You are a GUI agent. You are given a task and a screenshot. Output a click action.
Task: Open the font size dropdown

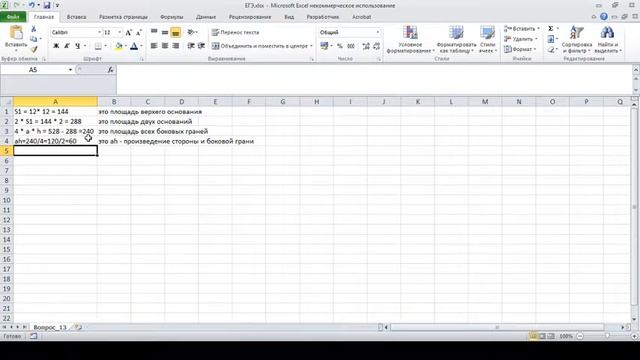pyautogui.click(x=120, y=32)
